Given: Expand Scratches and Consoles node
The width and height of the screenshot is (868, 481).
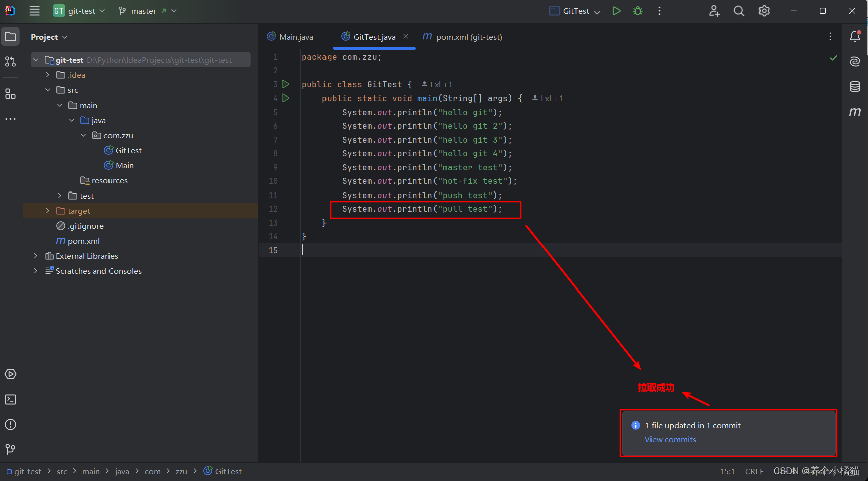Looking at the screenshot, I should [x=35, y=271].
